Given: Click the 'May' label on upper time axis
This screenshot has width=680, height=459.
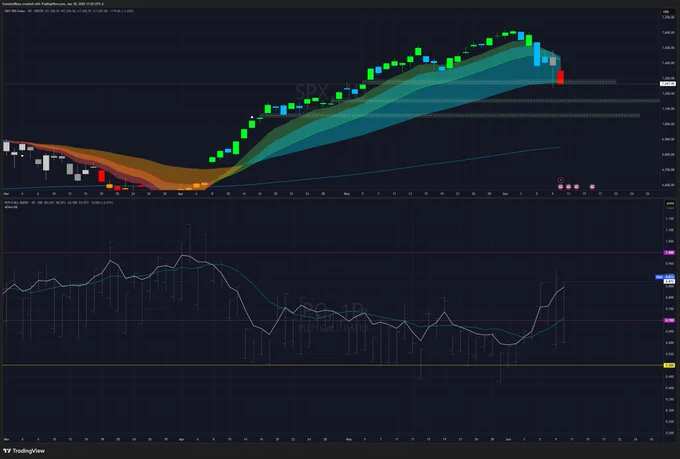Looking at the screenshot, I should [x=347, y=194].
